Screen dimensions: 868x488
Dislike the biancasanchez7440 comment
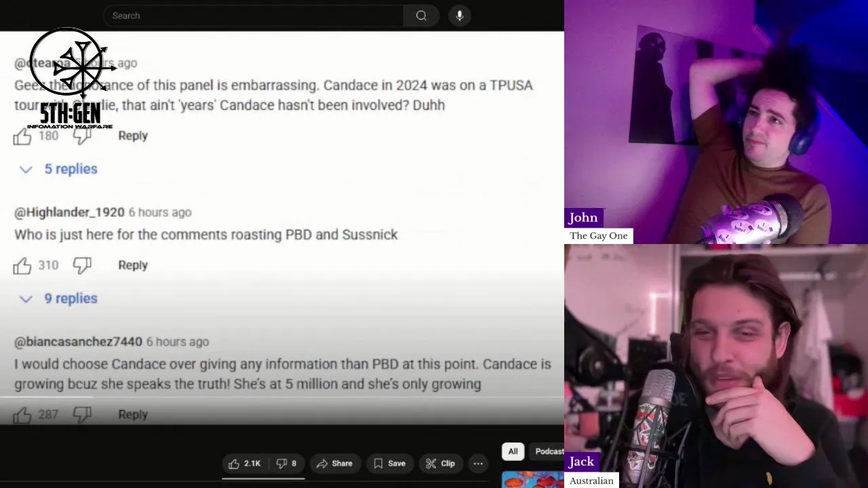82,414
